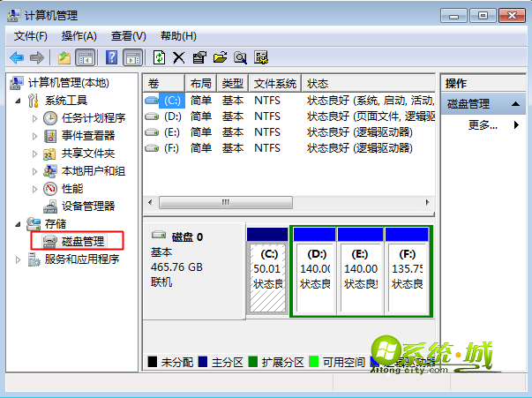
Task: Select 磁盘管理 in the tree
Action: (83, 241)
